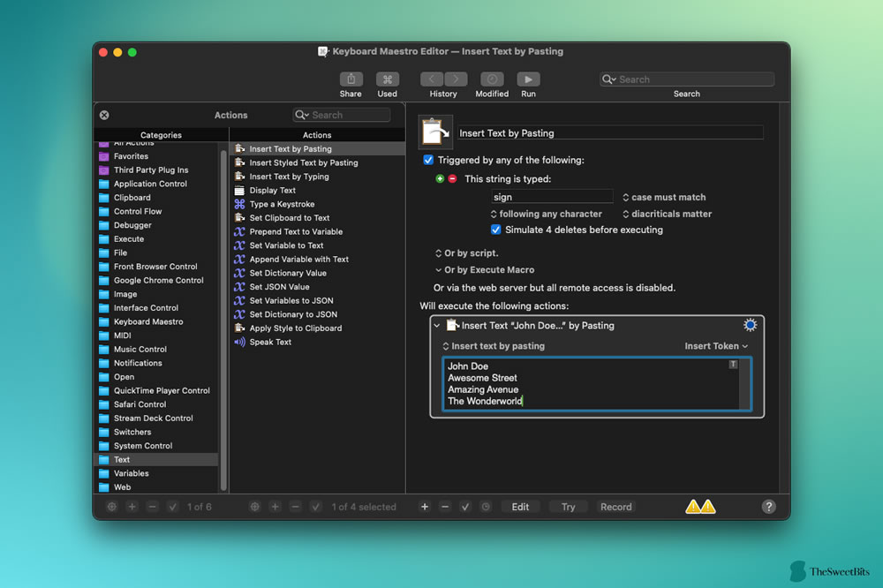Open the following any character dropdown
The image size is (883, 588).
coord(546,214)
